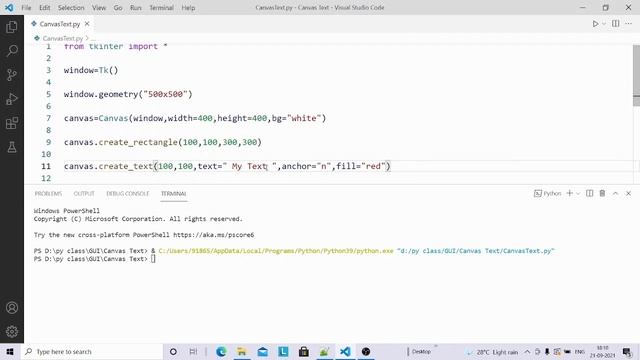Image resolution: width=640 pixels, height=360 pixels.
Task: Open the Windows Start menu
Action: 10,351
